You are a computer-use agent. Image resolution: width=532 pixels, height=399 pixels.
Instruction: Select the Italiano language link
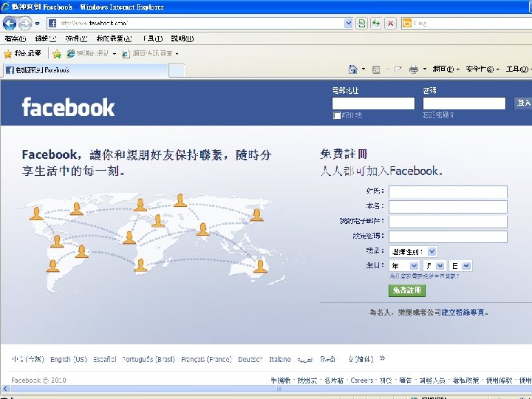coord(280,359)
